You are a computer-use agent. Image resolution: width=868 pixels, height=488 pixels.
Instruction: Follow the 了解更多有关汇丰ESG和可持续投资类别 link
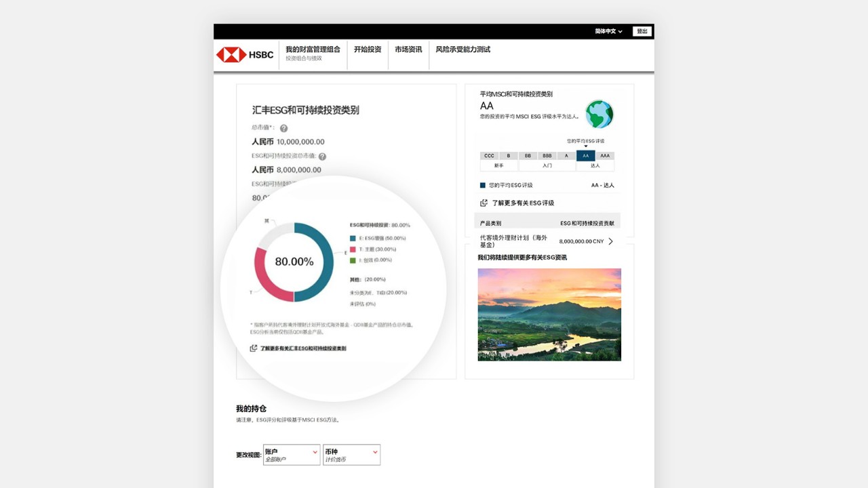pos(303,348)
